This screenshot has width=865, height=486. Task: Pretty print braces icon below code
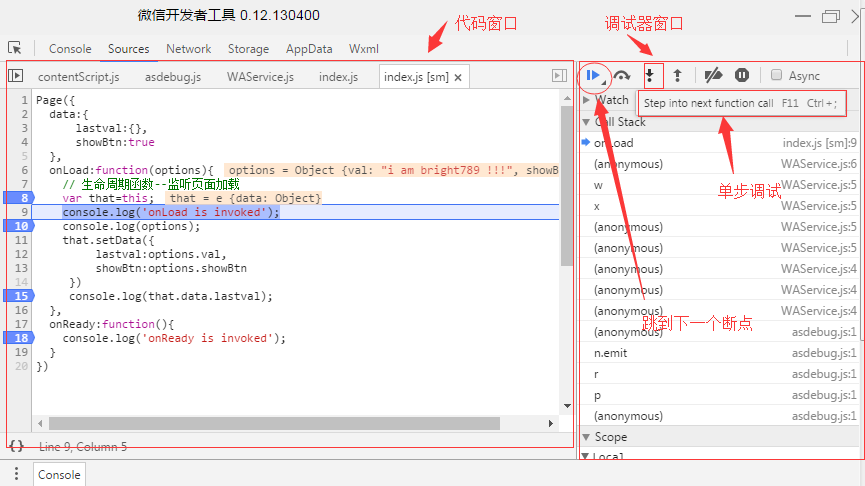17,446
